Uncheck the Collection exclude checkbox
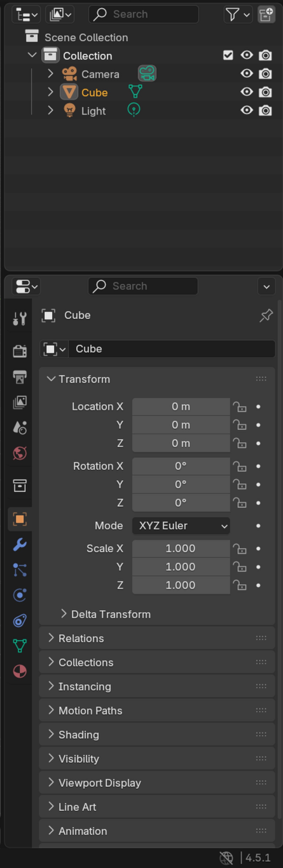The height and width of the screenshot is (868, 283). coord(228,55)
